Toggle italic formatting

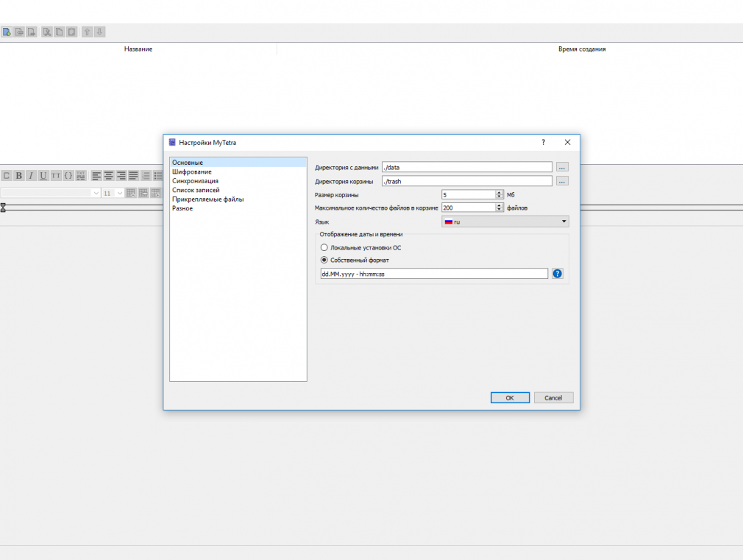coord(32,175)
